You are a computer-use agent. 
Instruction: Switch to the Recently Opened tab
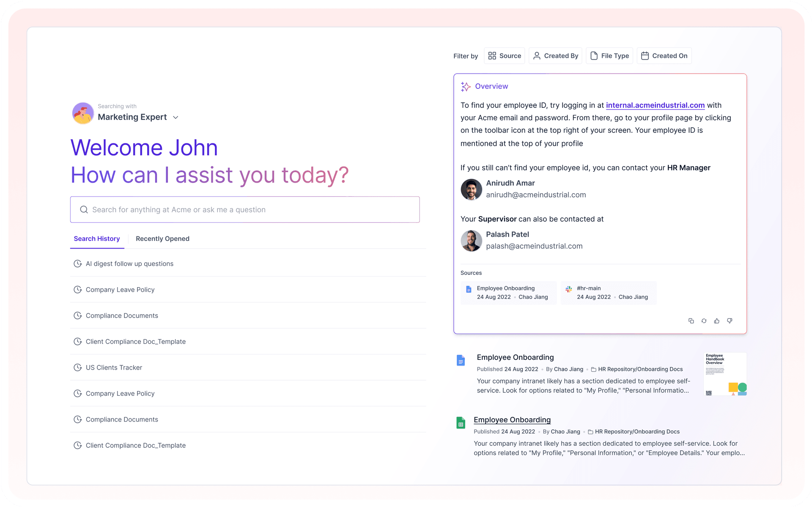162,238
